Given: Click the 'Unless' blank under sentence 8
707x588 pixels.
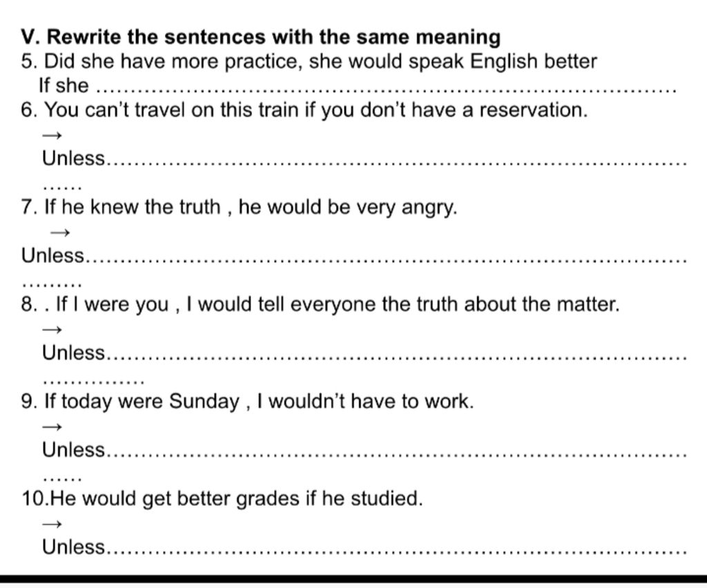Looking at the screenshot, I should pos(397,356).
